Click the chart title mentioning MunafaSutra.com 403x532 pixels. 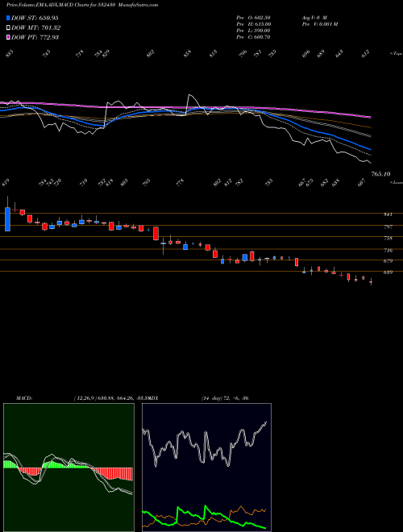coord(82,5)
